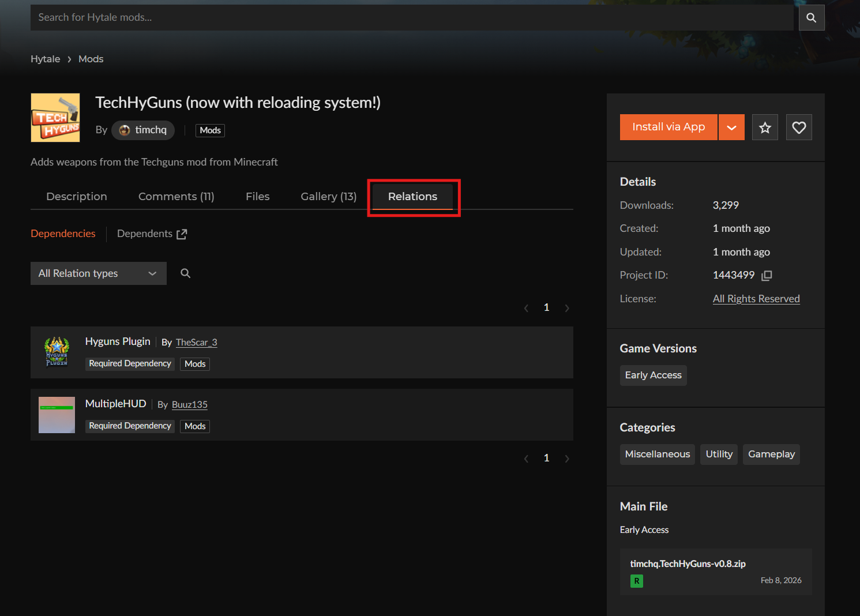Image resolution: width=860 pixels, height=616 pixels.
Task: Open MultipleHUD thumbnail image
Action: (x=57, y=415)
